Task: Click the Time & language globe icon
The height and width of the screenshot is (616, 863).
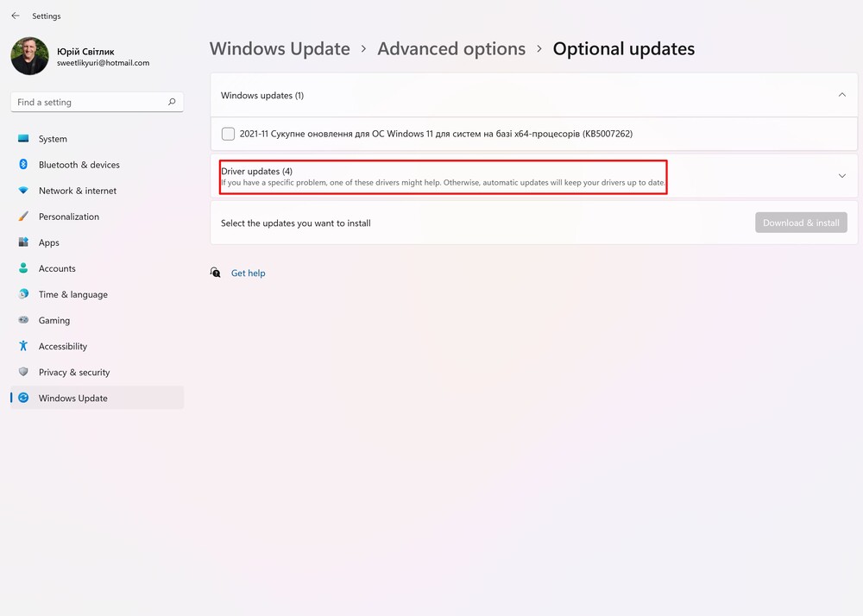Action: point(23,294)
